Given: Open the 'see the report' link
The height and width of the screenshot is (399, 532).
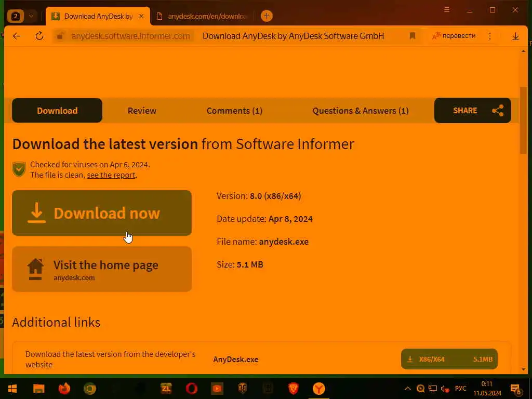Looking at the screenshot, I should pyautogui.click(x=111, y=175).
